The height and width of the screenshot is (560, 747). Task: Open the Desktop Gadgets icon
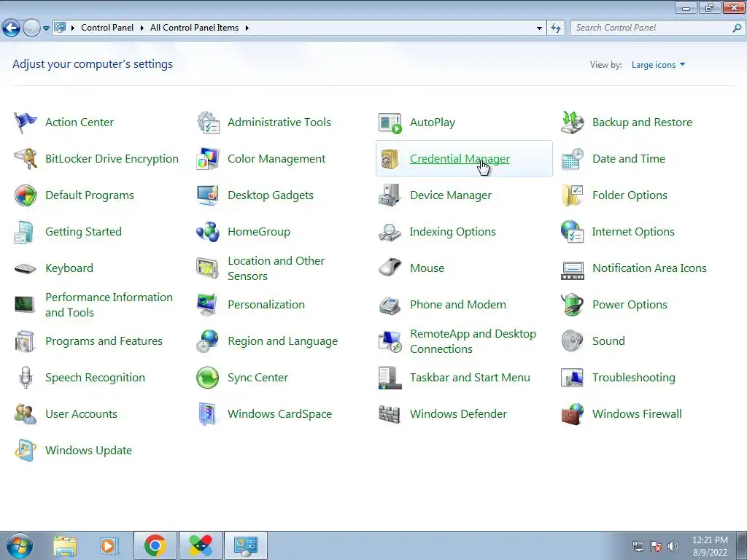(208, 195)
